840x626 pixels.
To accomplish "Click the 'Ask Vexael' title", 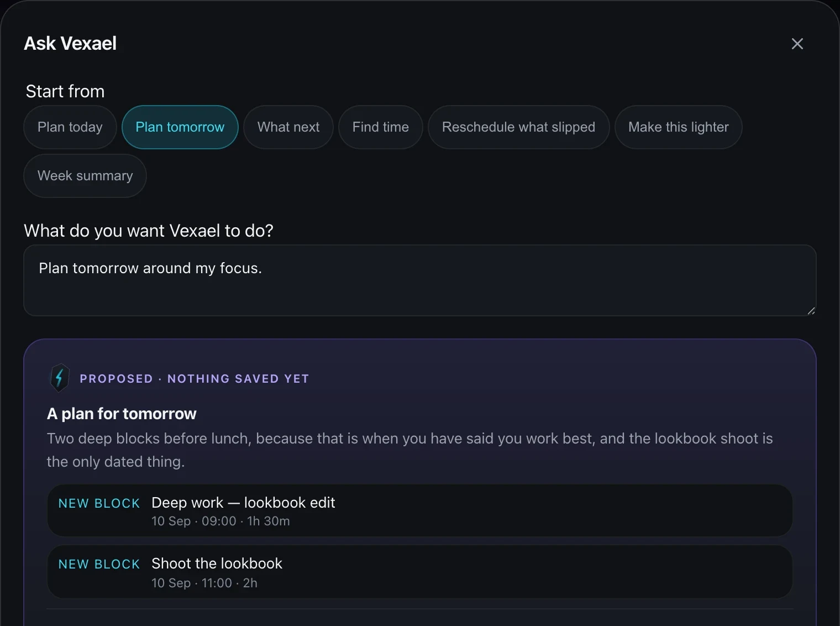I will 70,43.
